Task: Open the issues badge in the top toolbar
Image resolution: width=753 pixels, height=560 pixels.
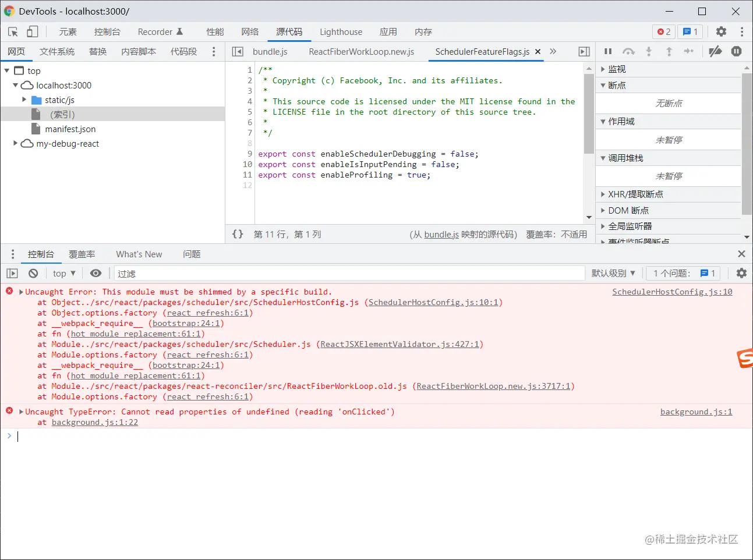Action: pos(690,32)
